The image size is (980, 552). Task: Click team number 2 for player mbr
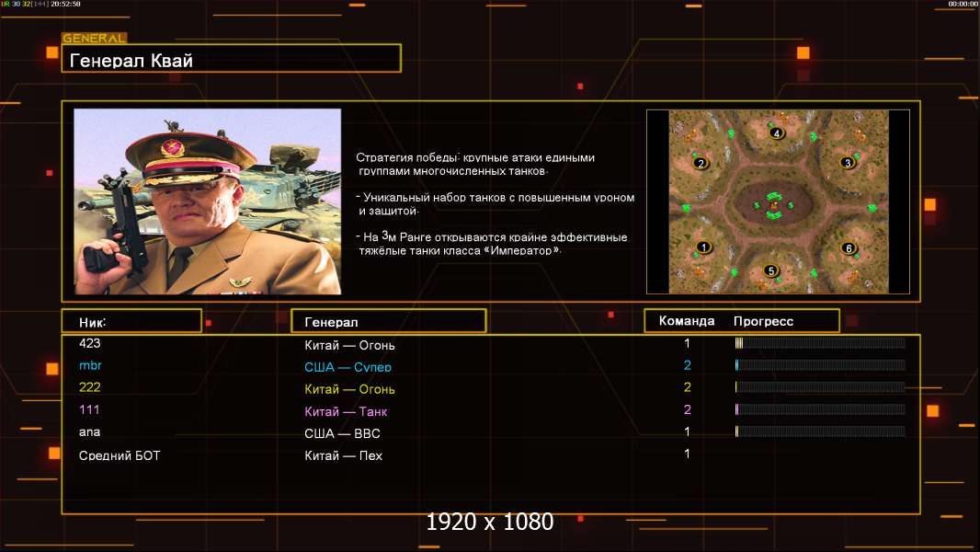coord(687,365)
